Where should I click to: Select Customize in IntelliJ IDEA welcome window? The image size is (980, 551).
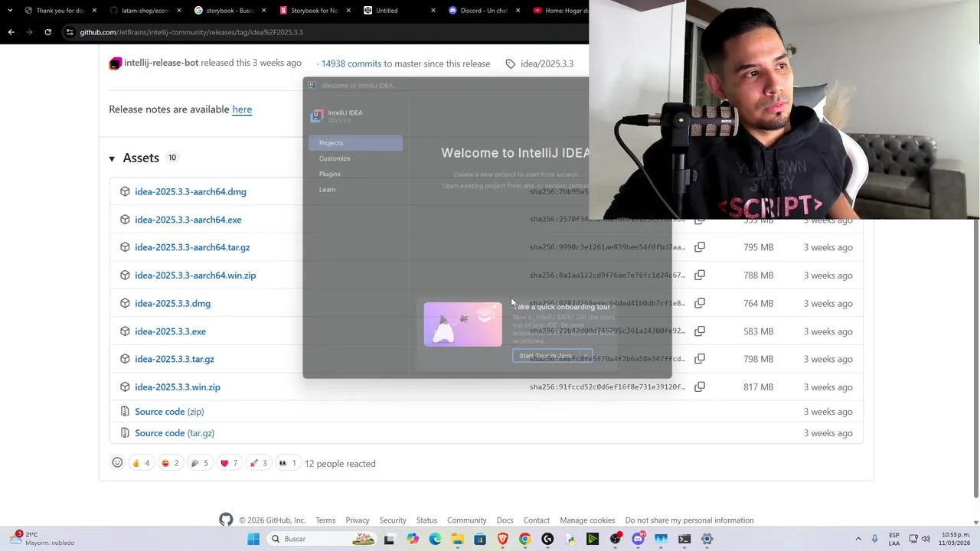click(x=335, y=158)
